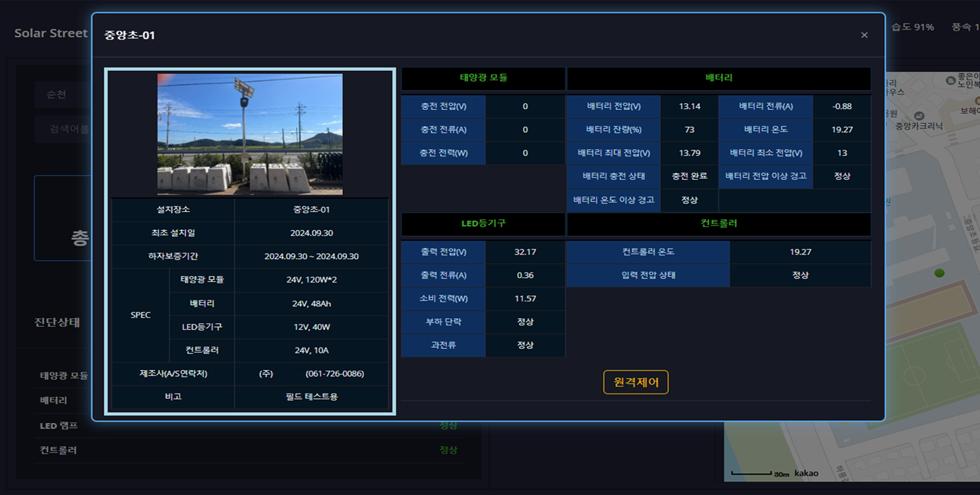Click the 중앙카크리닉 marker icon on map

pos(918,115)
